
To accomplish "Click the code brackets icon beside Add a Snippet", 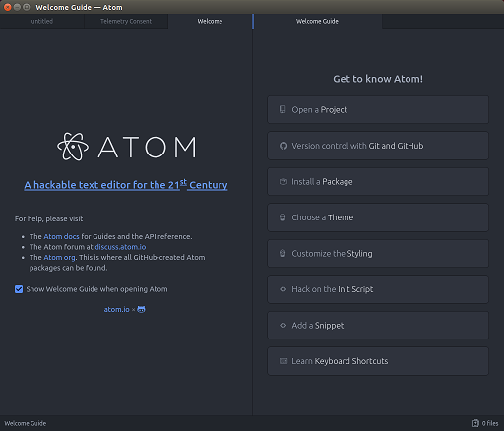I will [x=283, y=326].
